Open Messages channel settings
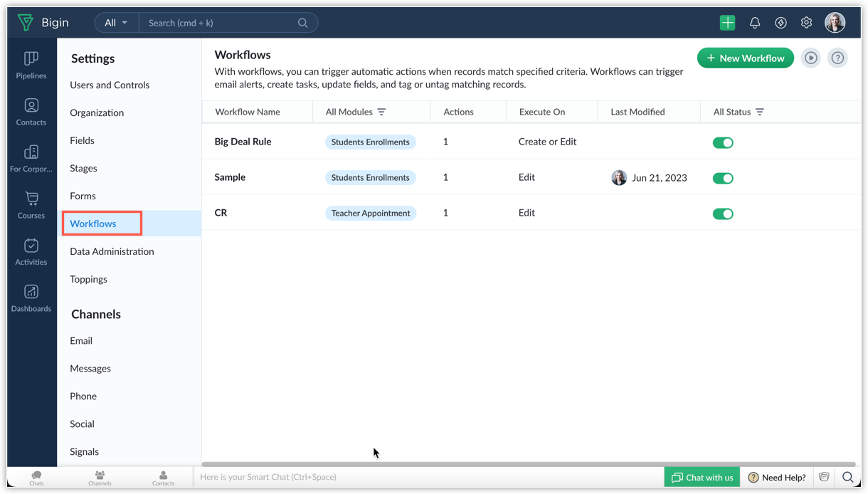The height and width of the screenshot is (494, 868). (x=90, y=368)
